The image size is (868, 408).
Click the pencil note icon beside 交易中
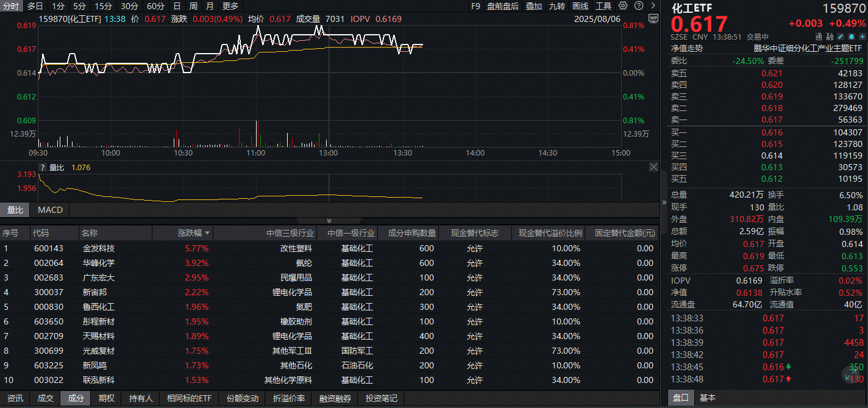pyautogui.click(x=841, y=37)
